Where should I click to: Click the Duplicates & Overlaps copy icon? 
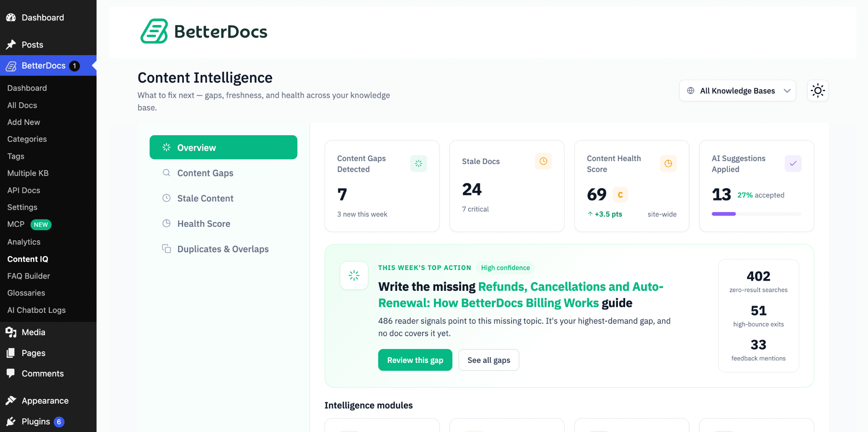pos(167,249)
